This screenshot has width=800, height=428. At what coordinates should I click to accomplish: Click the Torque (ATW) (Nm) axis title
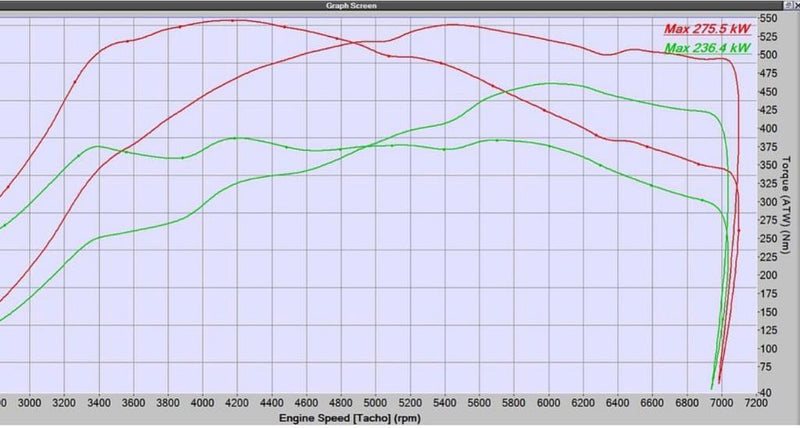[786, 204]
